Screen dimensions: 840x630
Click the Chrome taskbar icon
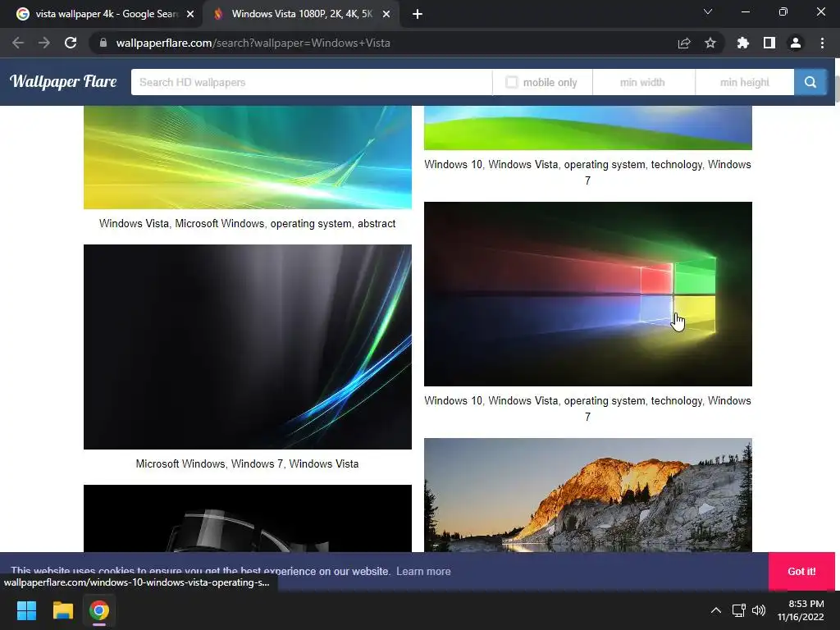(99, 610)
